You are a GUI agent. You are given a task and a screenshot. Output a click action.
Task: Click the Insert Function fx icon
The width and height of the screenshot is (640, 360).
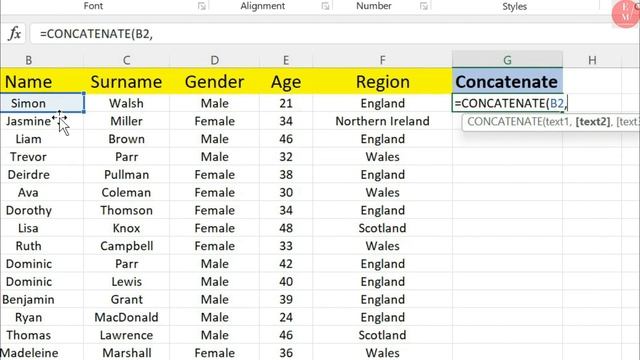point(15,33)
